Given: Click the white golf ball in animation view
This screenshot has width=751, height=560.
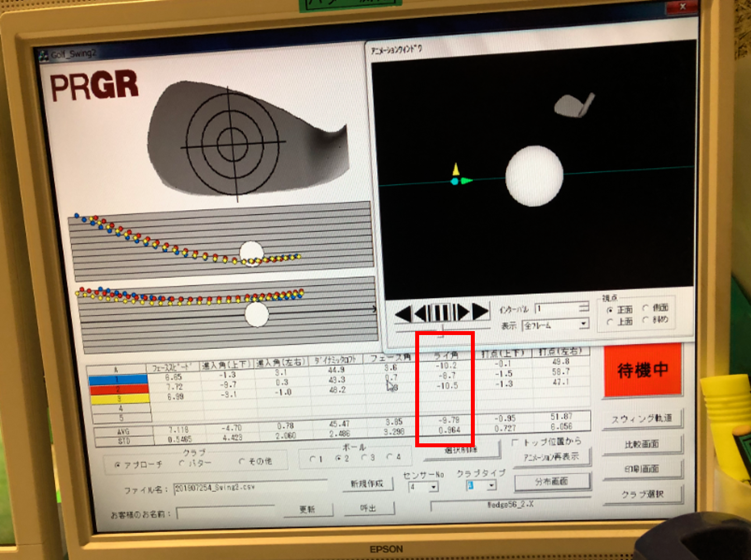Looking at the screenshot, I should [534, 176].
